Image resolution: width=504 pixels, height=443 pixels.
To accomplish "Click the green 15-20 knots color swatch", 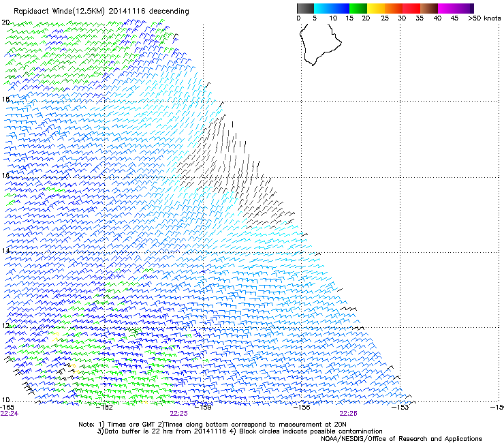I will pyautogui.click(x=358, y=8).
